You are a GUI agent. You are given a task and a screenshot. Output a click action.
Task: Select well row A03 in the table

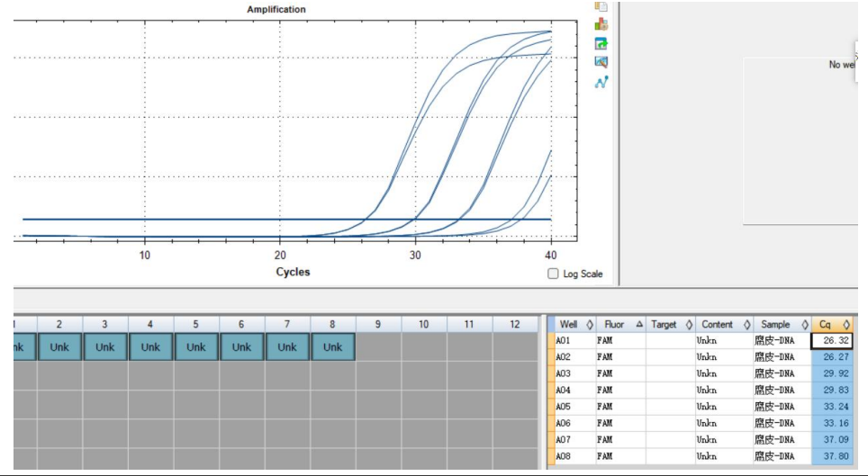(x=701, y=373)
